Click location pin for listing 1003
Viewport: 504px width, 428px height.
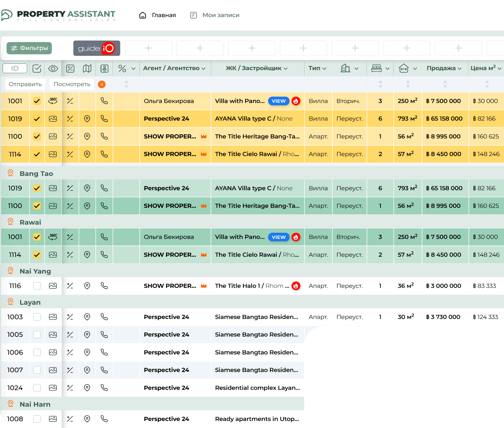(x=87, y=317)
